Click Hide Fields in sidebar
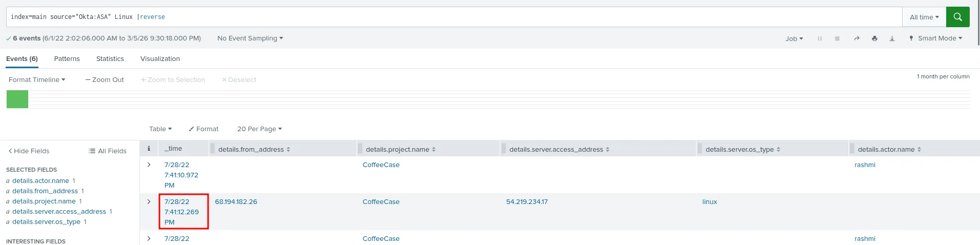This screenshot has height=245, width=980. pyautogui.click(x=29, y=151)
